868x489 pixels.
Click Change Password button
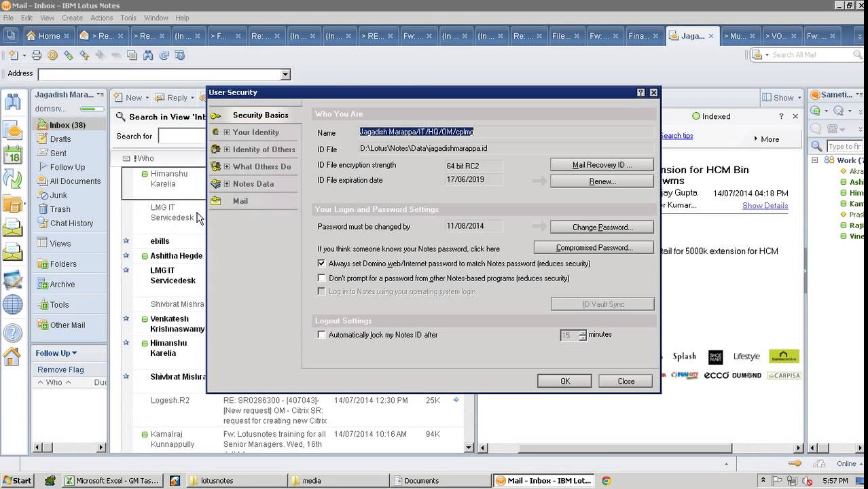pos(602,227)
